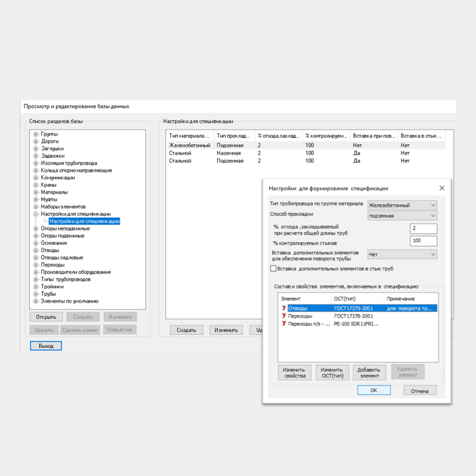476x476 pixels.
Task: Expand the Грунты tree node
Action: [36, 134]
